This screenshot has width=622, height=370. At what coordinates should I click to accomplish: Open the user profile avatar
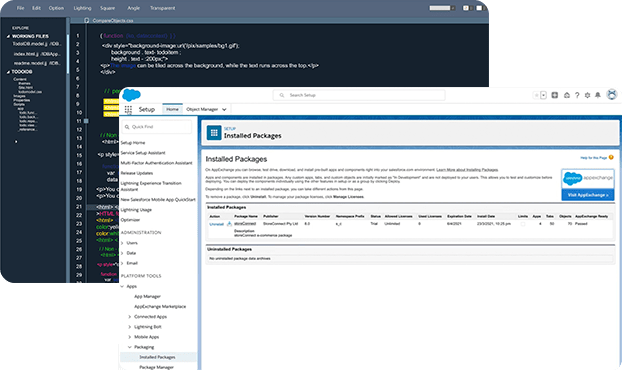(612, 95)
